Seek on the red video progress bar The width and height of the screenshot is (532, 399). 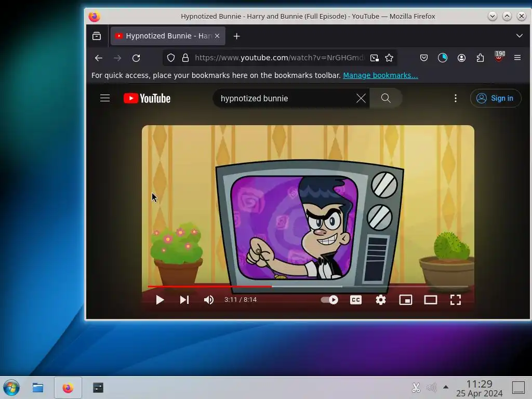pos(308,287)
